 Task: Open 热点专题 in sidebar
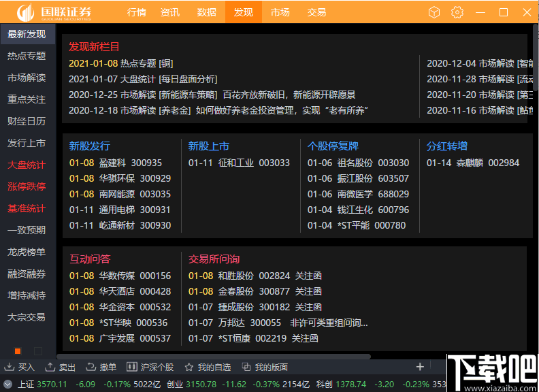[27, 56]
